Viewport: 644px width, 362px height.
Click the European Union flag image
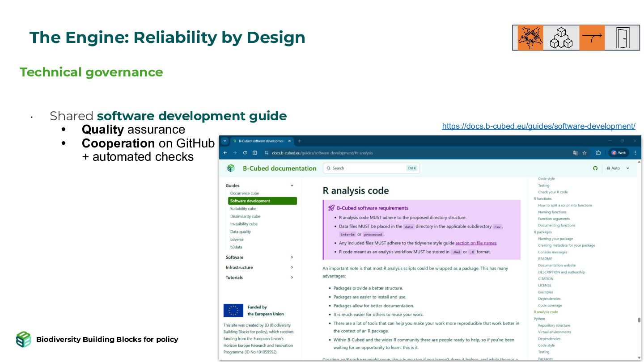pos(233,310)
